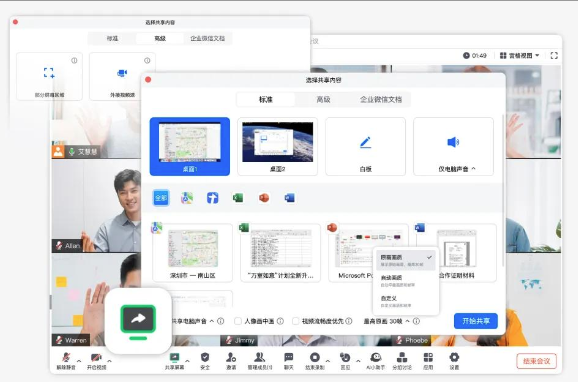This screenshot has width=578, height=382.
Task: Select the second quality option in popup menu
Action: click(405, 281)
